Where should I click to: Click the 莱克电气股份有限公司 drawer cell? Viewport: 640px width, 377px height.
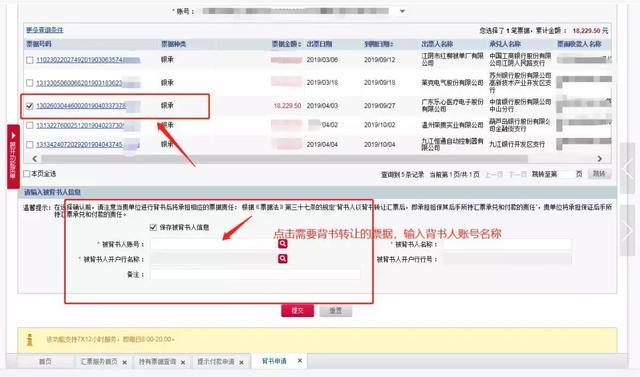(x=452, y=83)
